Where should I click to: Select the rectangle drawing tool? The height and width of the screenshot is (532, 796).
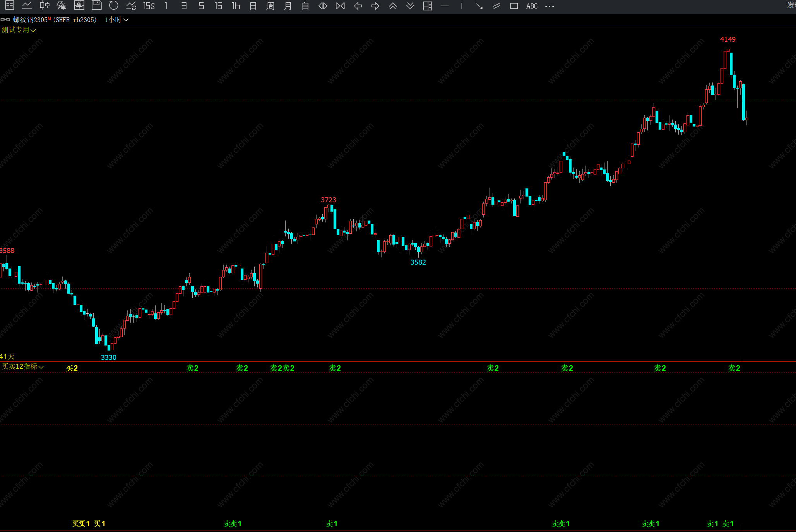514,6
